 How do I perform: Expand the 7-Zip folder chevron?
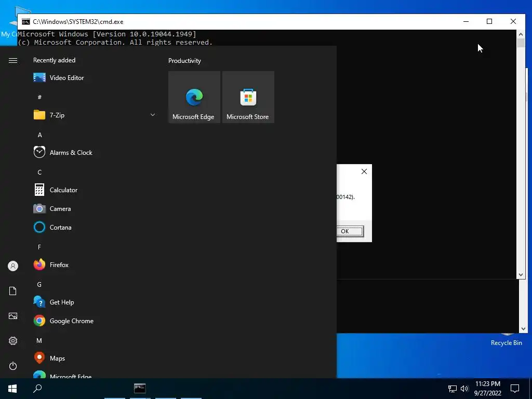coord(153,115)
